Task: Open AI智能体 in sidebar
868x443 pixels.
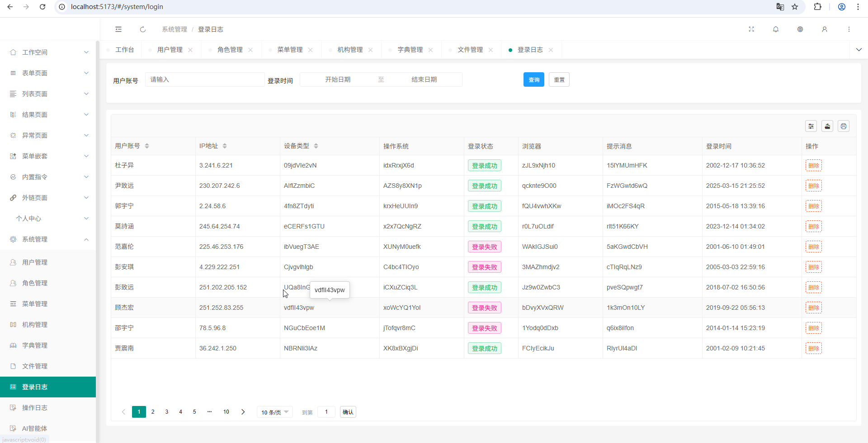Action: click(48, 429)
